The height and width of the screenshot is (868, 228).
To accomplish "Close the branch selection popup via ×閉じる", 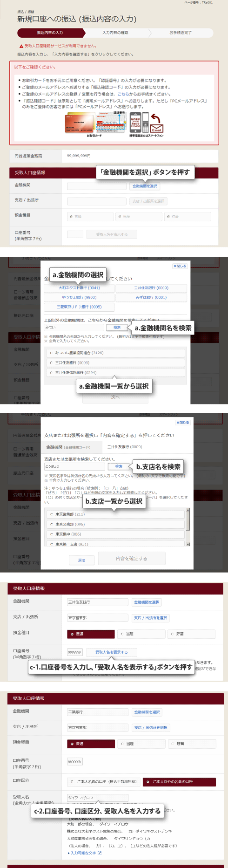I will [x=182, y=423].
